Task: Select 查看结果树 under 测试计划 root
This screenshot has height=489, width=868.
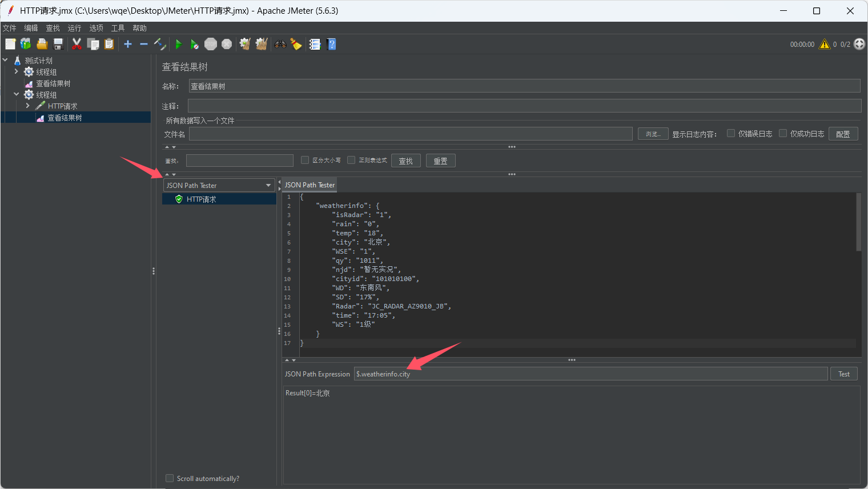Action: click(53, 83)
